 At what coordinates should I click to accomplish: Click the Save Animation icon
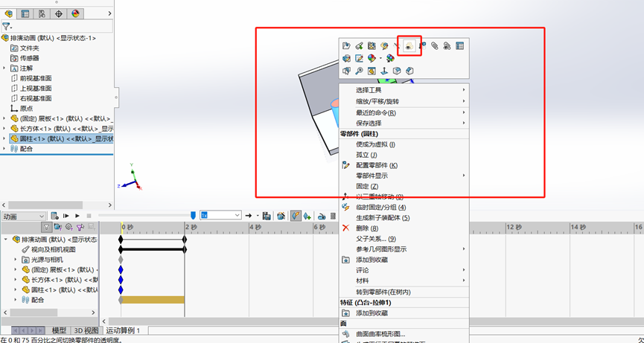tap(267, 216)
